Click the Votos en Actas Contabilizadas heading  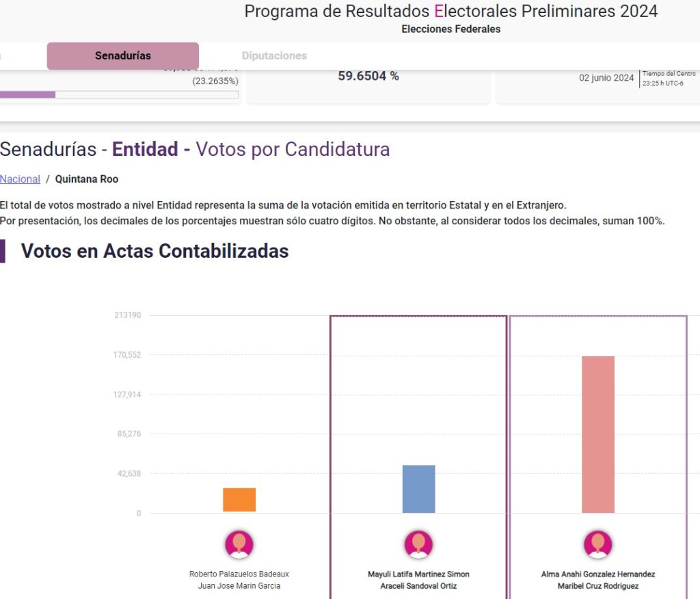[x=154, y=251]
